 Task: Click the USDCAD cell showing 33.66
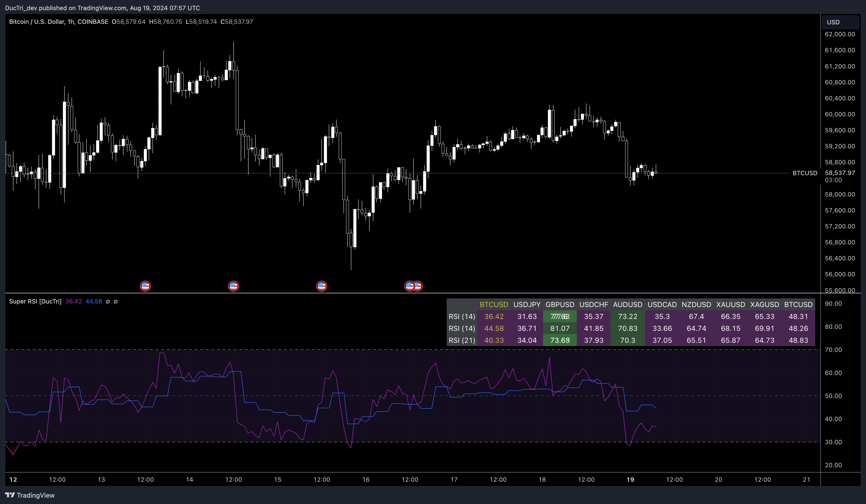click(662, 329)
